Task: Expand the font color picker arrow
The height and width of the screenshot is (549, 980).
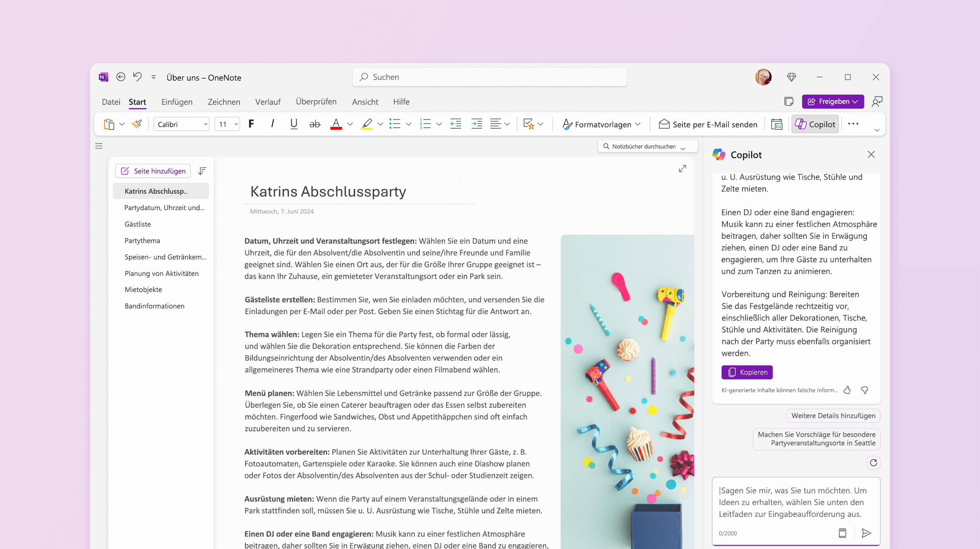Action: click(x=350, y=124)
